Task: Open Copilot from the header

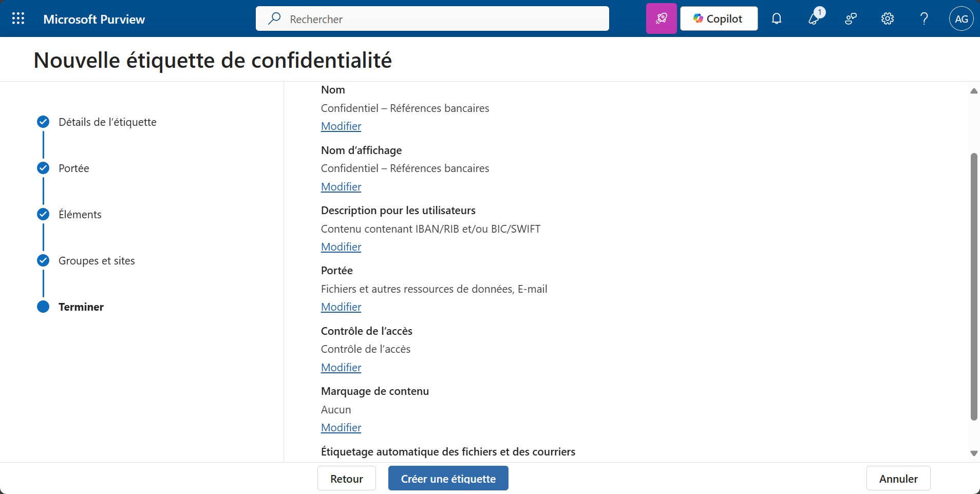Action: tap(719, 19)
